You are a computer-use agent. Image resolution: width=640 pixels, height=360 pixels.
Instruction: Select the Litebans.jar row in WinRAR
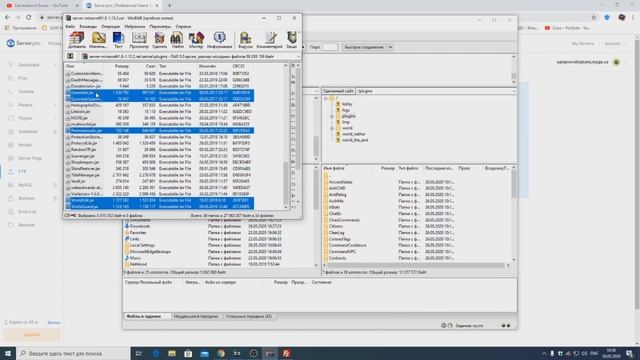coord(159,111)
